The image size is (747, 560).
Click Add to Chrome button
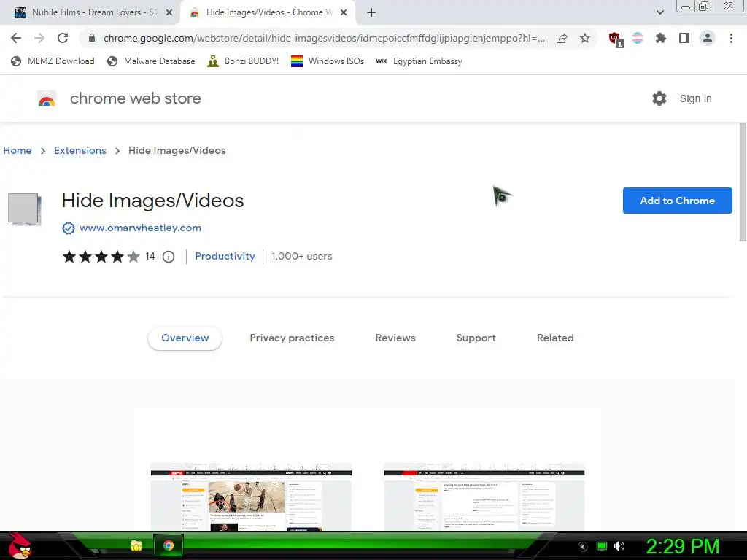point(677,201)
